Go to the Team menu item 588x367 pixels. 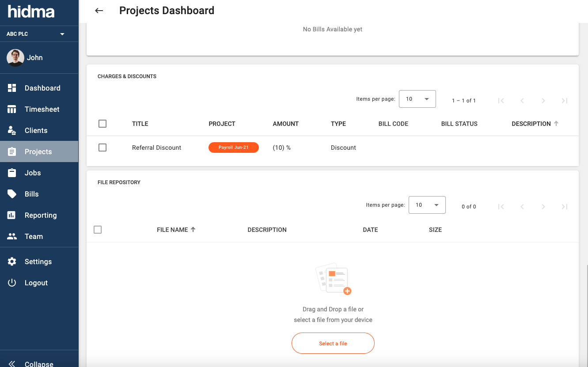pyautogui.click(x=34, y=236)
